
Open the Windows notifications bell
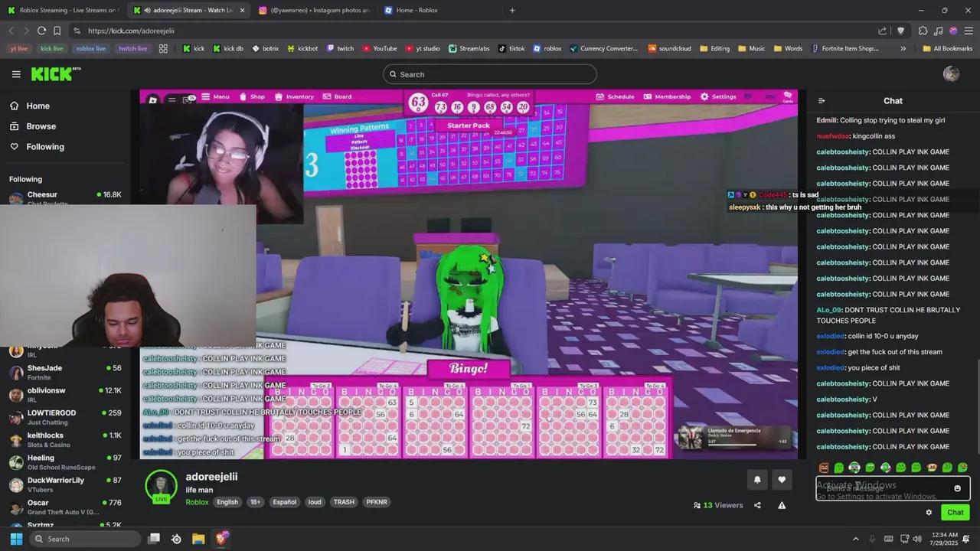(966, 539)
